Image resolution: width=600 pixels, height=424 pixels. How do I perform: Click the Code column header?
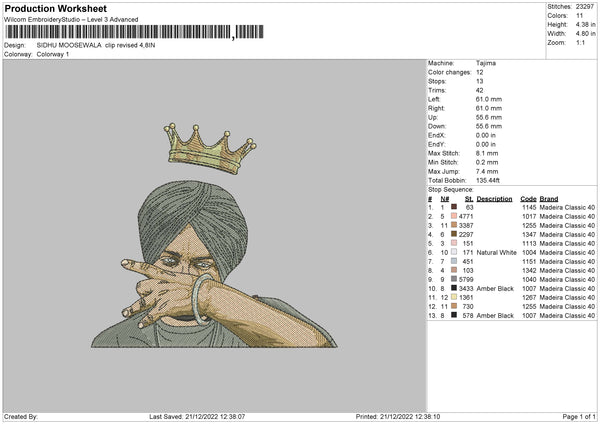(528, 199)
